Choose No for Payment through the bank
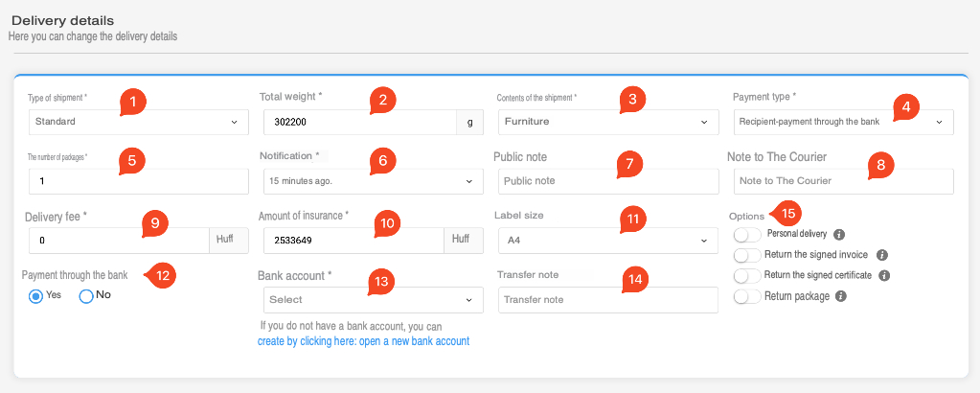This screenshot has height=393, width=980. pyautogui.click(x=86, y=296)
